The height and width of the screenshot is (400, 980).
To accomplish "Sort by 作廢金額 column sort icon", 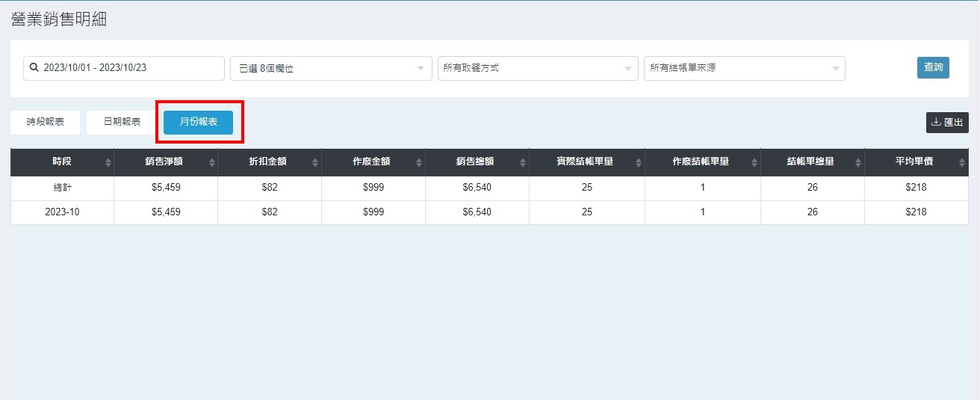I will 420,162.
